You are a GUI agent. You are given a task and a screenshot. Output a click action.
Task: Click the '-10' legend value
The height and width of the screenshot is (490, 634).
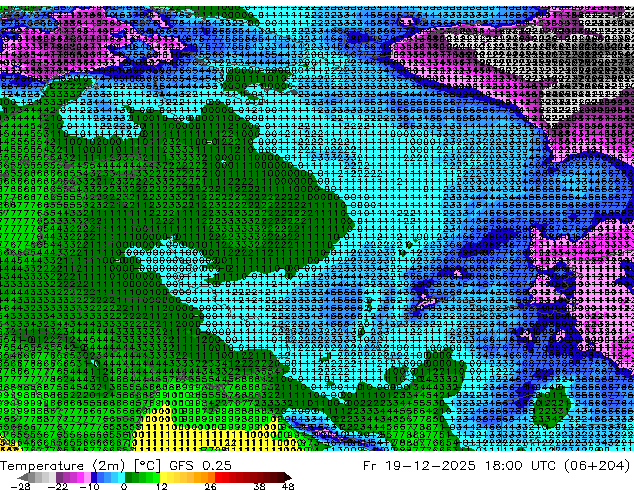pos(89,486)
